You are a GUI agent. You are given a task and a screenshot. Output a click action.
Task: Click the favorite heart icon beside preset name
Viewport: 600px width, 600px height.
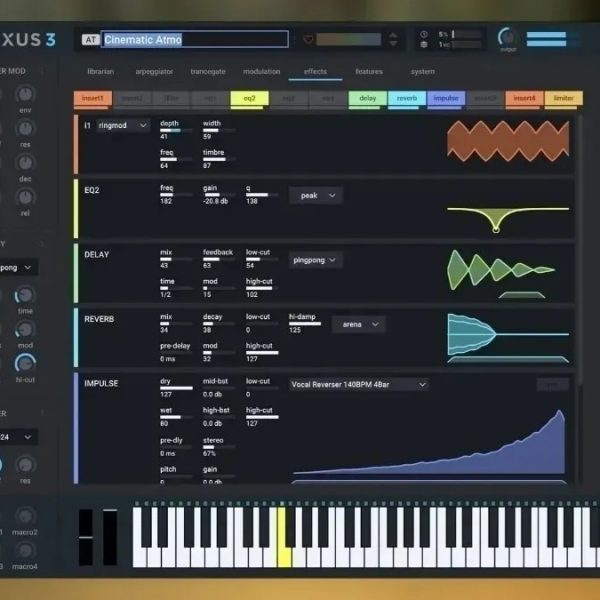pyautogui.click(x=308, y=39)
